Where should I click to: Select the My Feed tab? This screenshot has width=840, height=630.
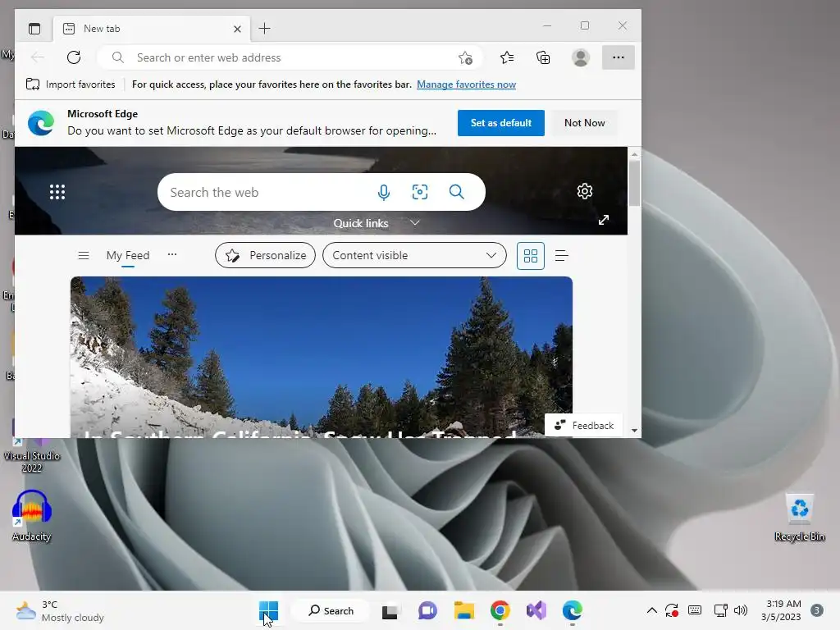point(127,256)
